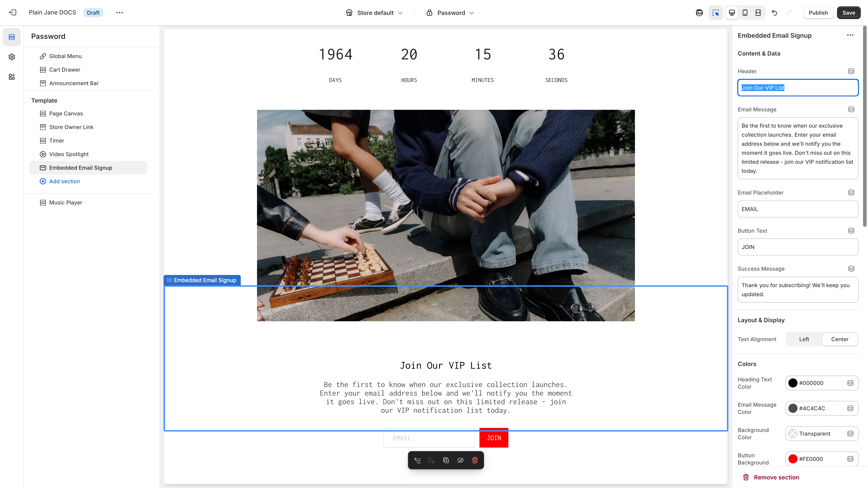This screenshot has width=868, height=488.
Task: Click the Add section link
Action: click(64, 181)
